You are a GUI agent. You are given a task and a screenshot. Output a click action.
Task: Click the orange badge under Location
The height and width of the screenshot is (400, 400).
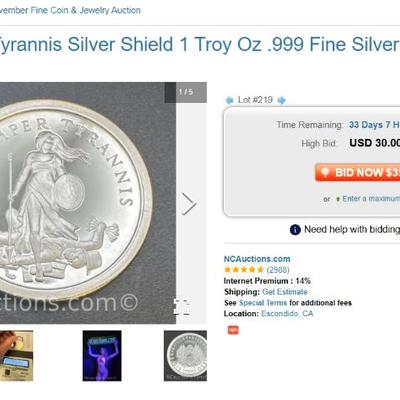click(x=233, y=330)
